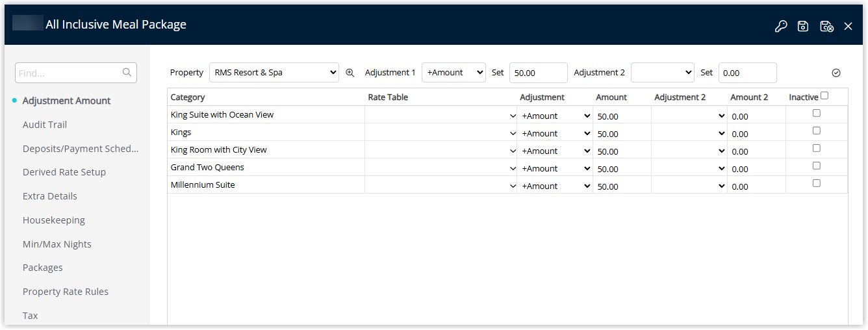
Task: Click the Millennium Suite category cell
Action: [266, 184]
